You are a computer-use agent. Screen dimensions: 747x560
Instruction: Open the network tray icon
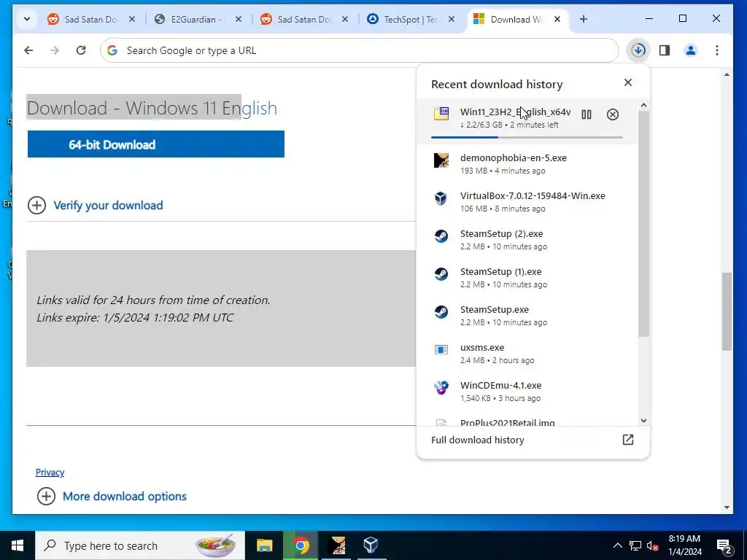(635, 545)
